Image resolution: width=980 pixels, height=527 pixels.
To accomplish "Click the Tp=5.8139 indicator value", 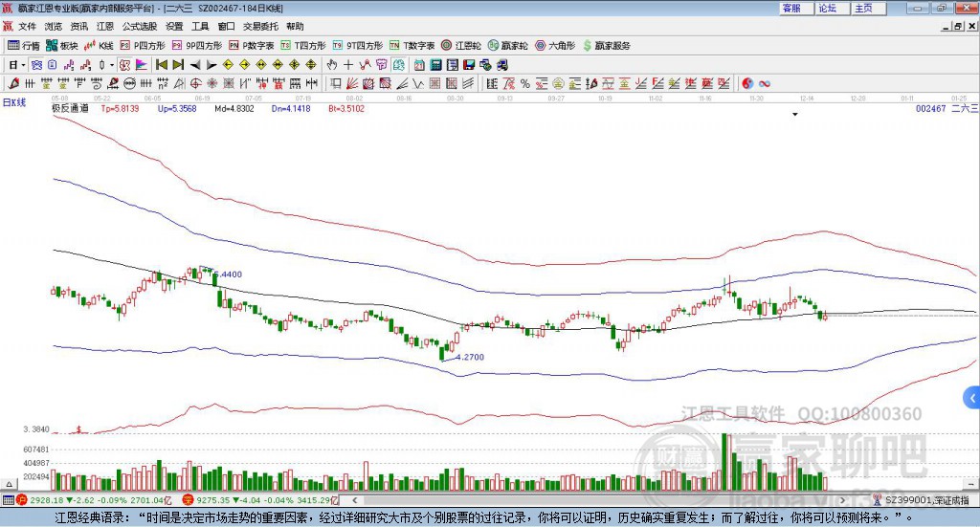I will 120,109.
